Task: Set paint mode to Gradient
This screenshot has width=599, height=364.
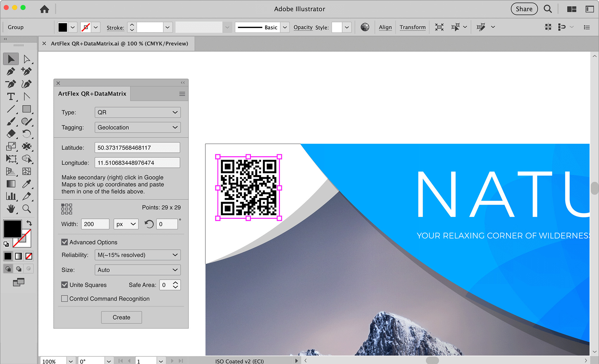Action: coord(18,256)
